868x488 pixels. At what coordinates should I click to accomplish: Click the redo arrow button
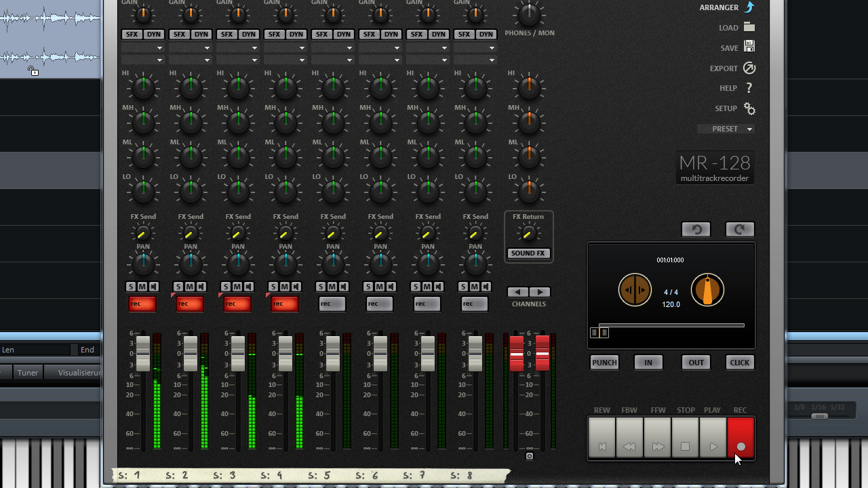(740, 230)
